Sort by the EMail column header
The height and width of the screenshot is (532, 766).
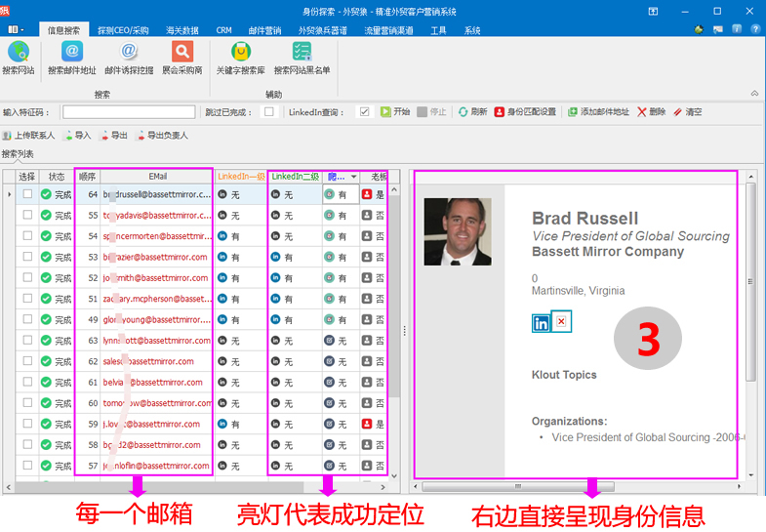coord(157,177)
